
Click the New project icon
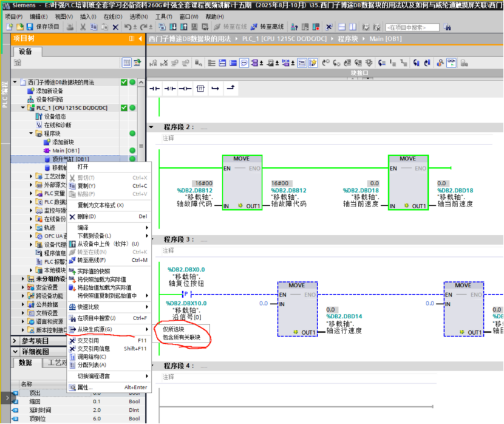pos(10,27)
